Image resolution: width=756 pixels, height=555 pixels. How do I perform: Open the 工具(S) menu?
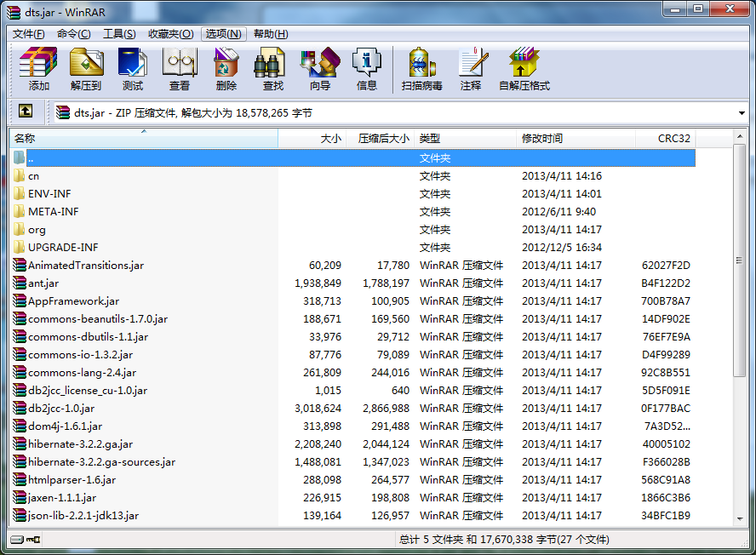[119, 34]
